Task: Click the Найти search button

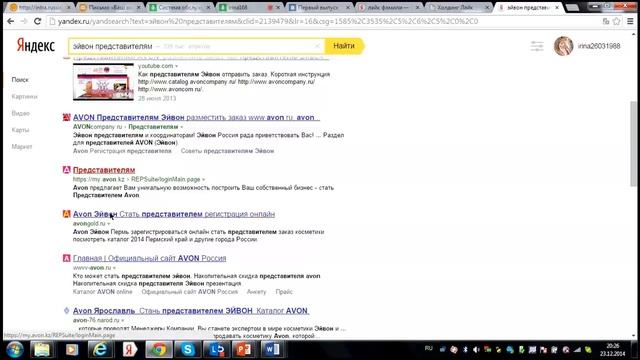Action: pyautogui.click(x=344, y=46)
